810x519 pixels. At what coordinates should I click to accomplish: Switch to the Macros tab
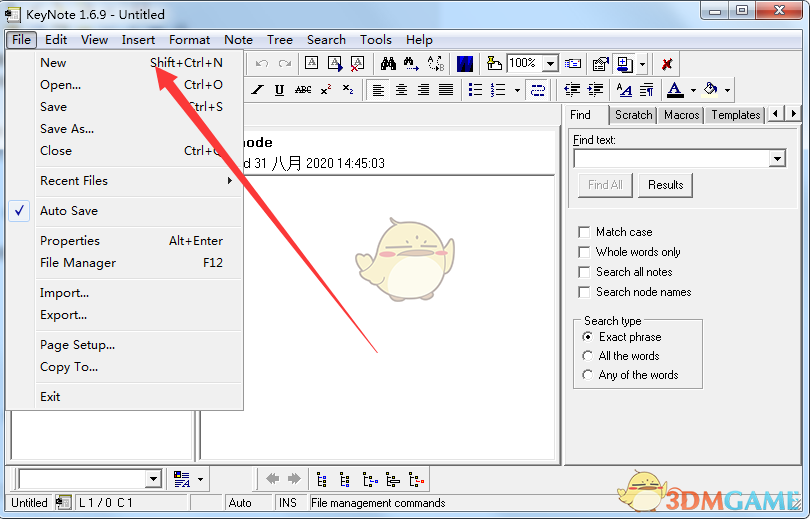[x=681, y=115]
